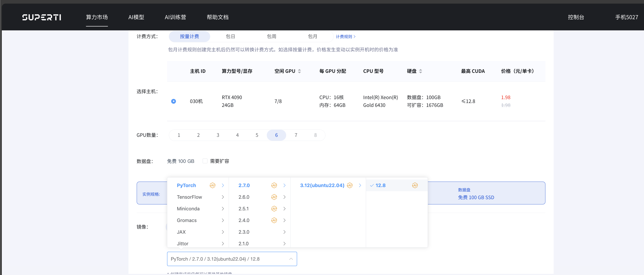The height and width of the screenshot is (275, 644).
Task: Choose 7 for GPU count
Action: 296,135
